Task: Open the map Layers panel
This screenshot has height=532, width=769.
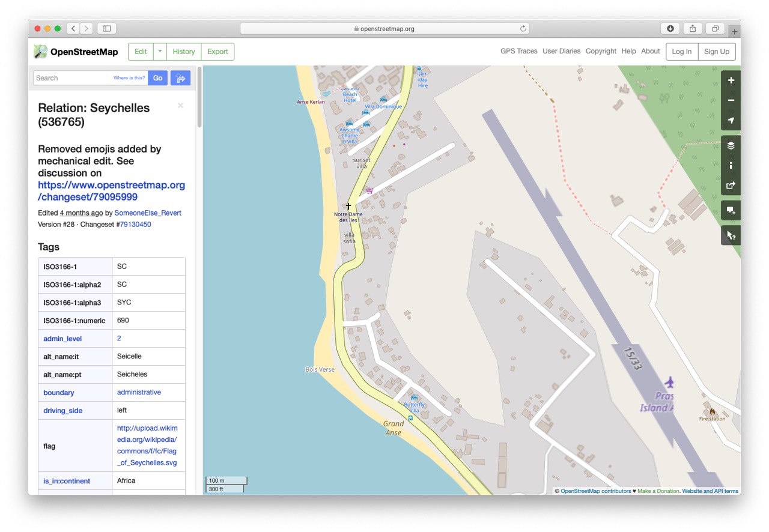Action: 731,145
